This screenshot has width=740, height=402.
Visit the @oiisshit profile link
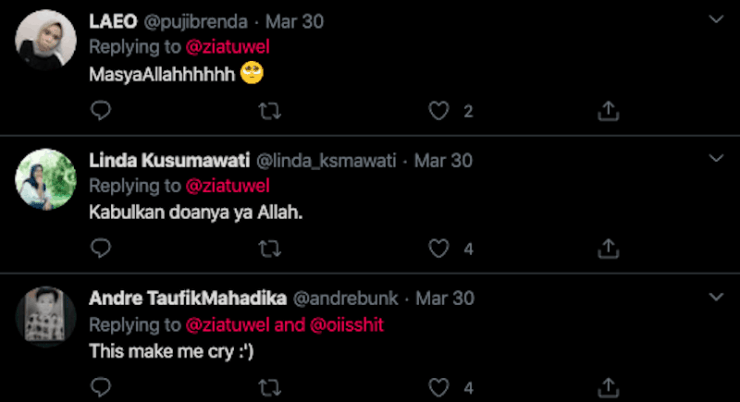click(345, 324)
